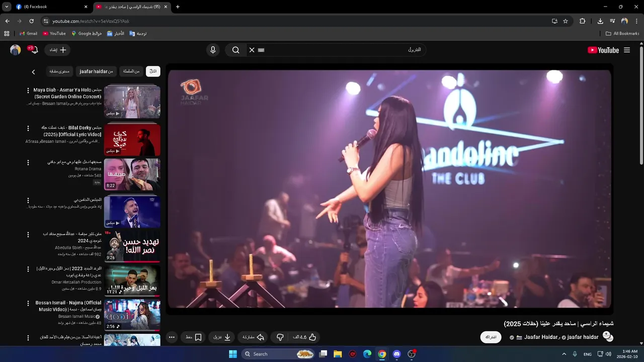644x362 pixels.
Task: Click the إنشاء create button
Action: tap(57, 50)
